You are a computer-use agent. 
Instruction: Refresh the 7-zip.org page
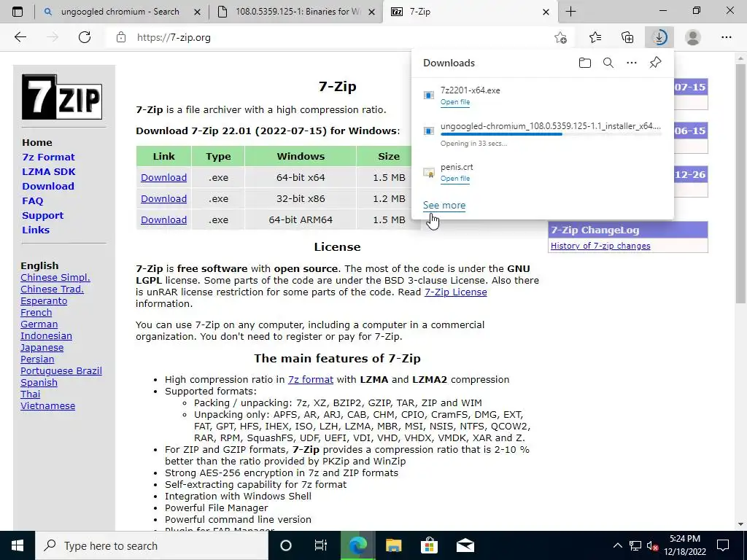(85, 37)
